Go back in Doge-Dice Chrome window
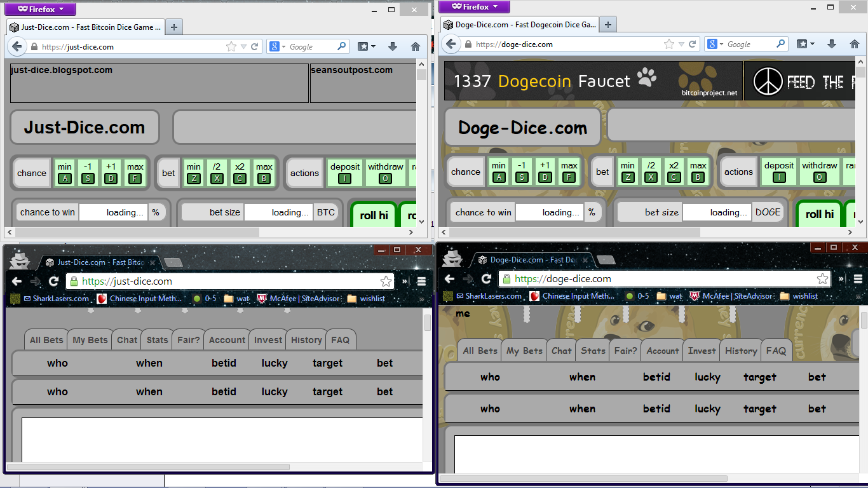Screen dimensions: 868x488 coord(449,279)
